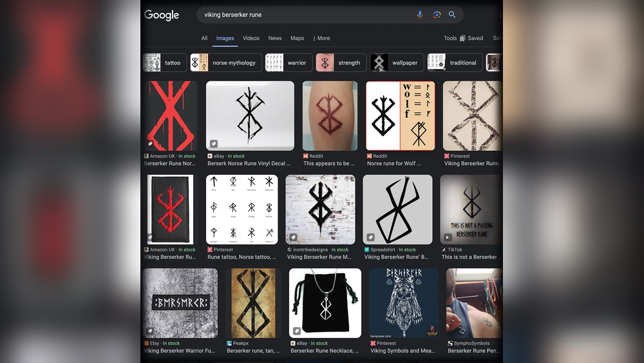Click Pinterest favicon under the rune chart result

pos(210,250)
